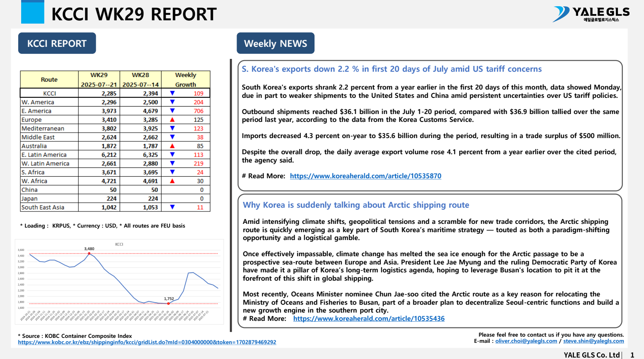Click the KCCI REPORT section label
This screenshot has height=359, width=644.
[57, 43]
